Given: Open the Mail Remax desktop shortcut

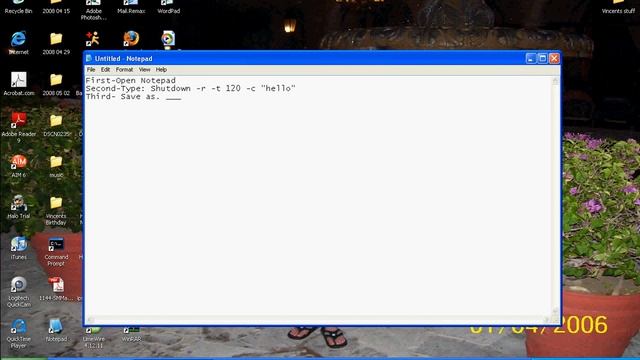Looking at the screenshot, I should 131,7.
